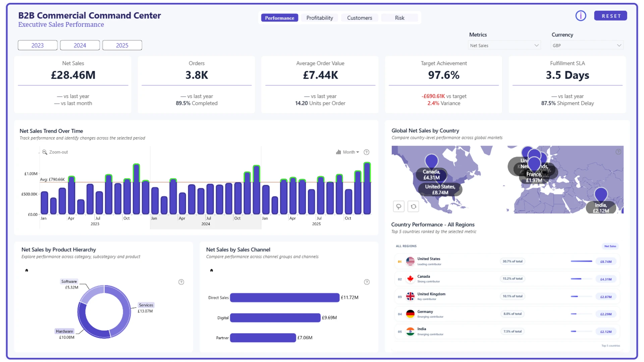Open the help icon on the map
Image resolution: width=644 pixels, height=362 pixels.
tap(619, 152)
